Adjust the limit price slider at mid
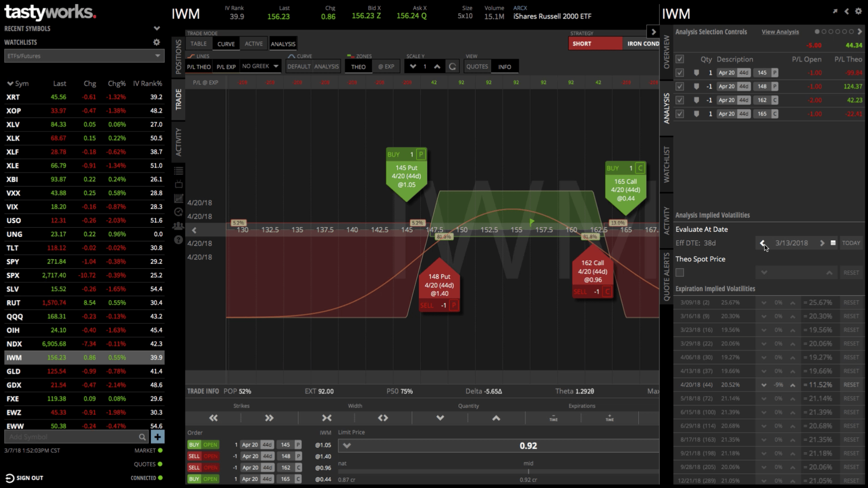This screenshot has width=868, height=488. point(528,471)
